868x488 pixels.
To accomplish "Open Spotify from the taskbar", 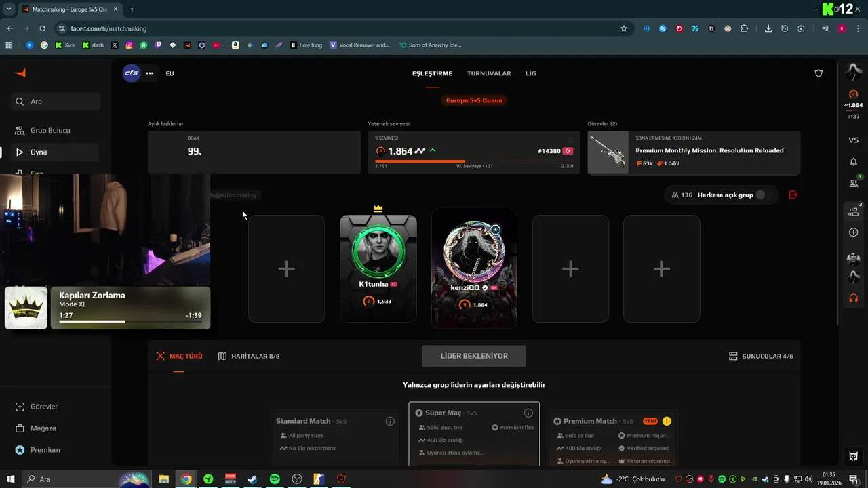I will coord(275,479).
